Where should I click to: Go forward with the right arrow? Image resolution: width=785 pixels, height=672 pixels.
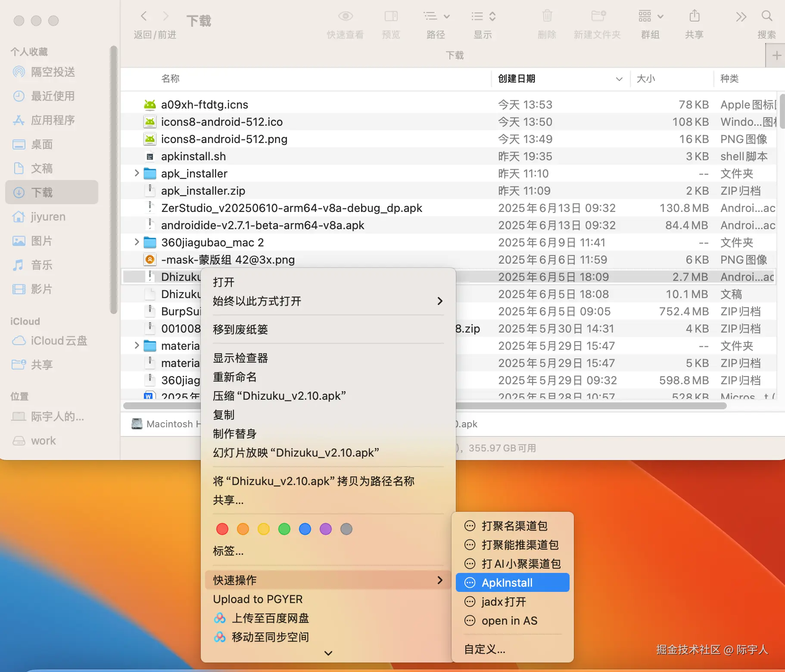pos(166,16)
